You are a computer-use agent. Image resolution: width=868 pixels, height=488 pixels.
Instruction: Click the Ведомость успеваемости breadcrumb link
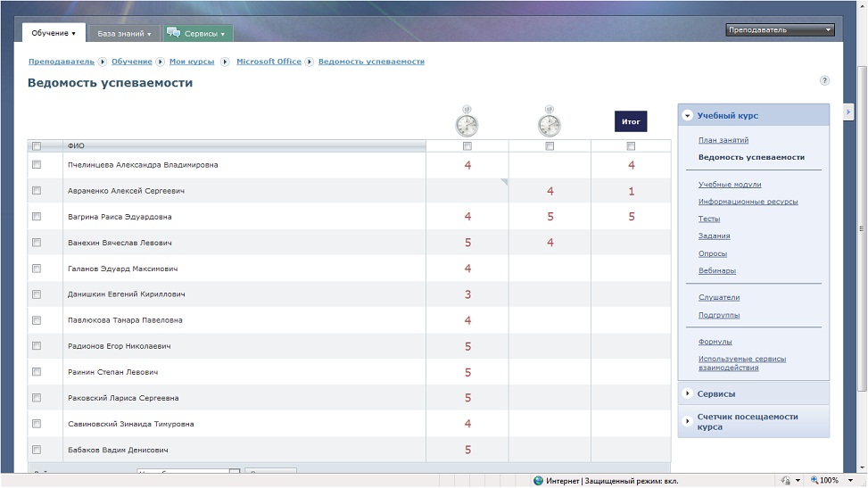[x=371, y=62]
